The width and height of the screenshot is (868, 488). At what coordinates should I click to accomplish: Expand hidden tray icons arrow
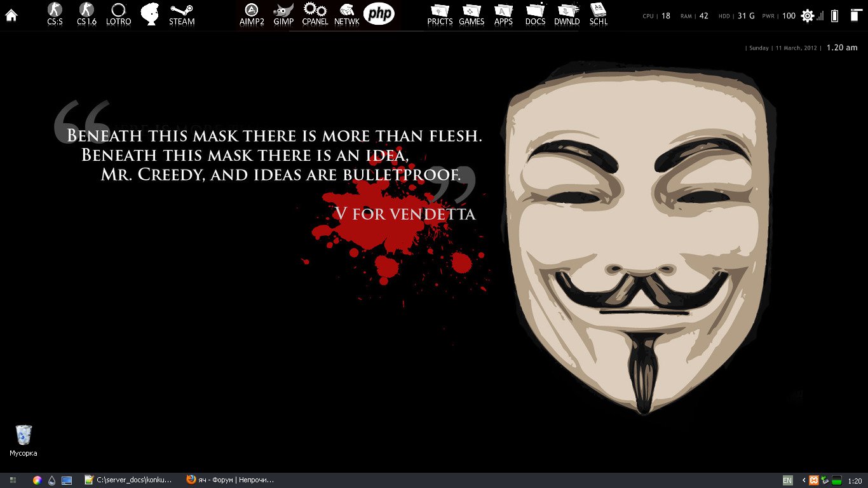coord(803,481)
